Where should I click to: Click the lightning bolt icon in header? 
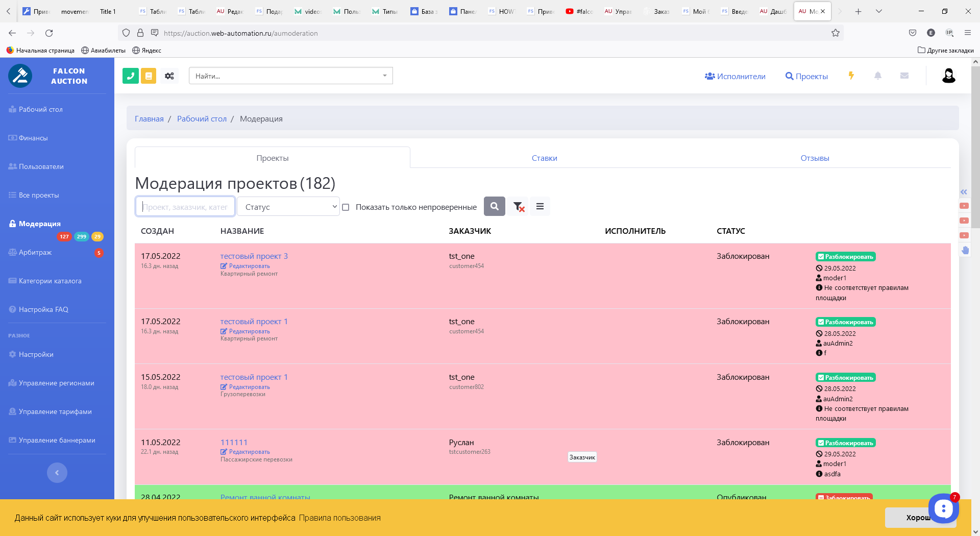pyautogui.click(x=851, y=76)
